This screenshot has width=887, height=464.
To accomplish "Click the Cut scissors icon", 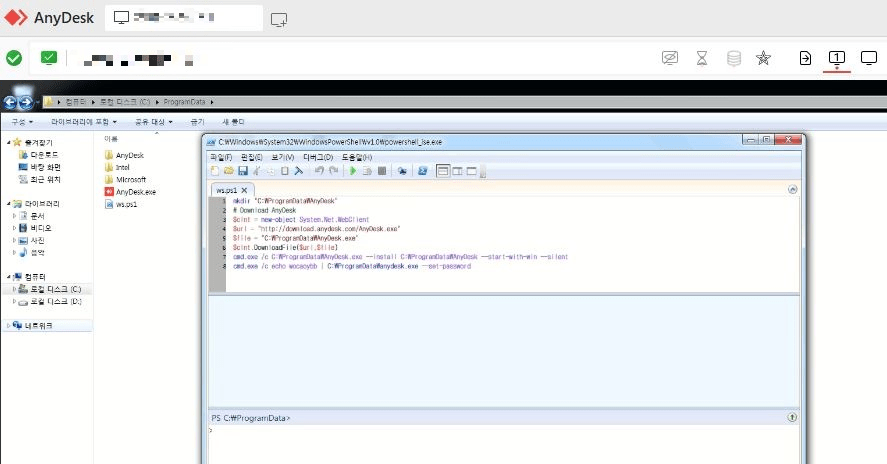I will 257,171.
